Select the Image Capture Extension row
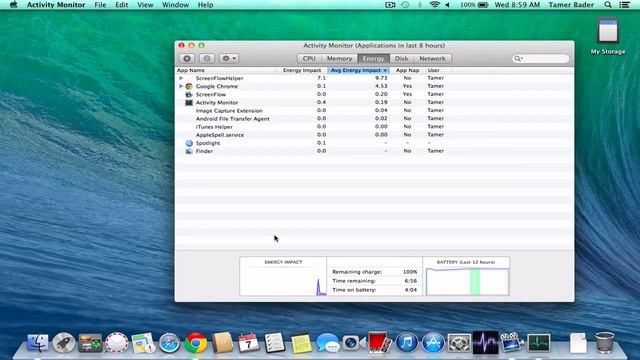 coord(374,111)
